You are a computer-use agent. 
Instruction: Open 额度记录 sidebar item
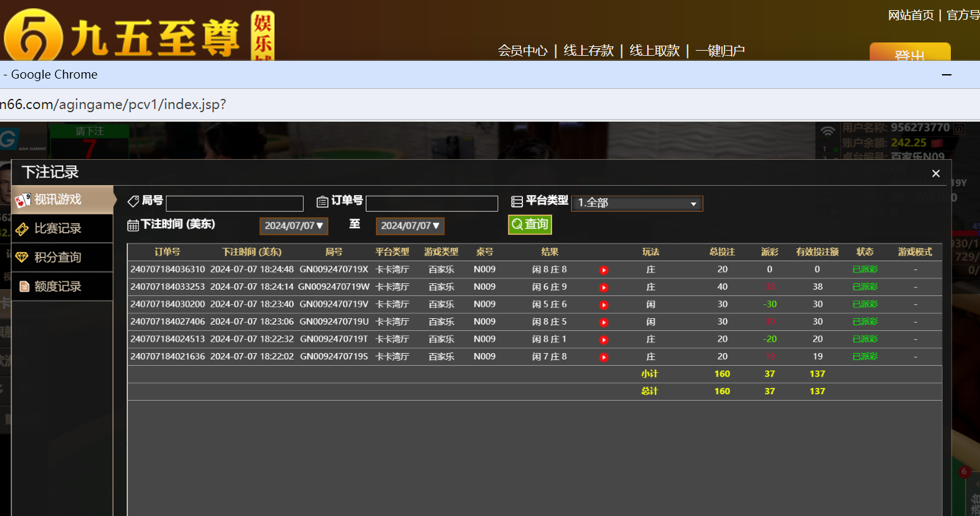pyautogui.click(x=62, y=287)
